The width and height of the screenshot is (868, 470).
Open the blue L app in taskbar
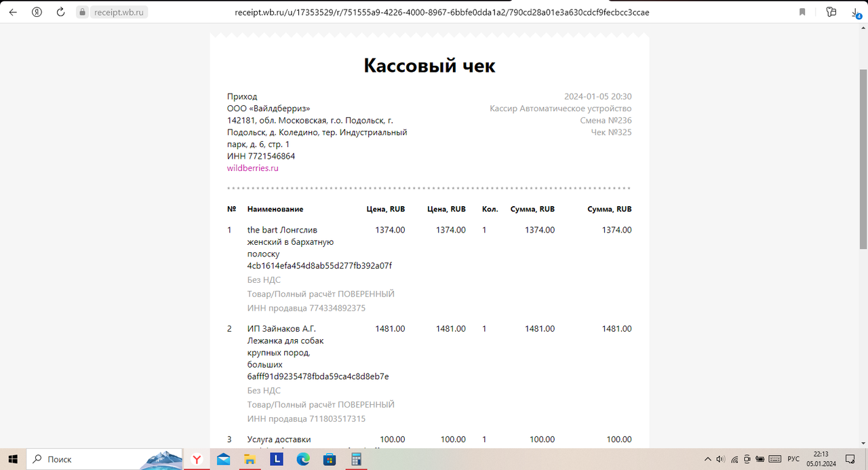276,459
